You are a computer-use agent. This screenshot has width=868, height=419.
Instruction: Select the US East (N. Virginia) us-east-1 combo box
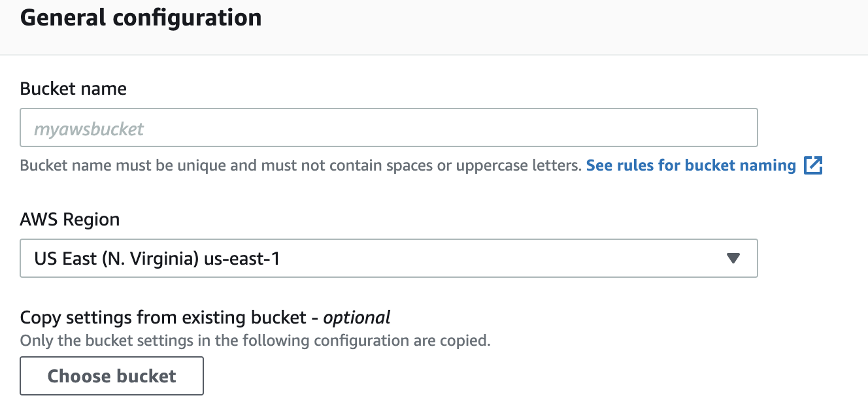[389, 258]
